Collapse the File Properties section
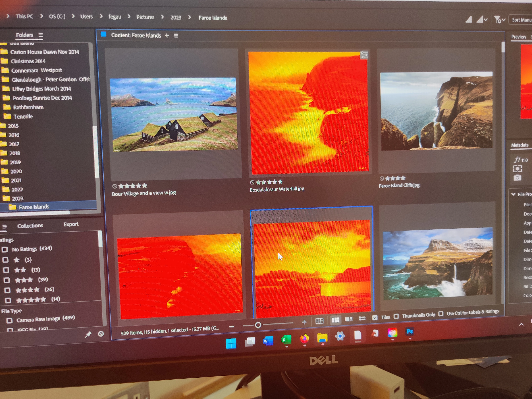Screen dimensions: 532x399 (x=513, y=194)
